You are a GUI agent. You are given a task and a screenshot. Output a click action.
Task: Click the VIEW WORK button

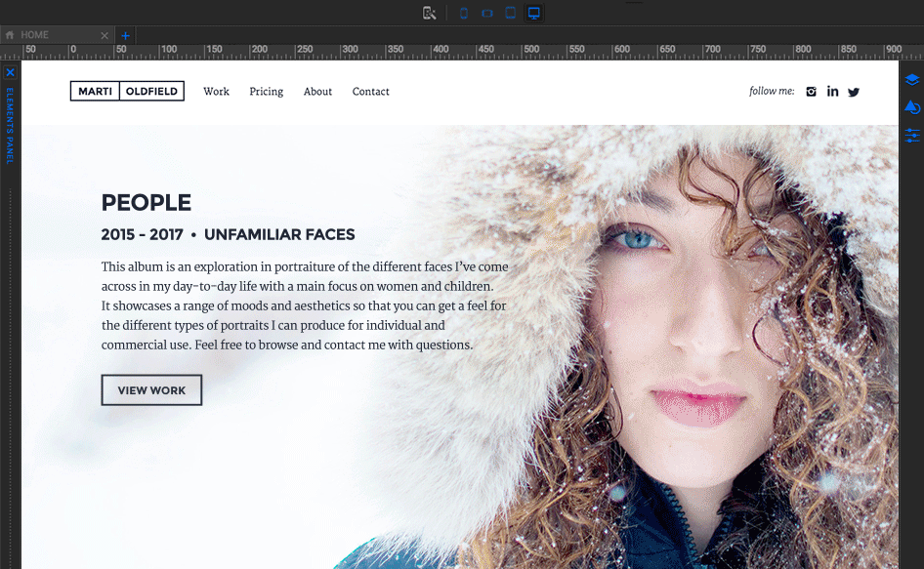coord(151,389)
